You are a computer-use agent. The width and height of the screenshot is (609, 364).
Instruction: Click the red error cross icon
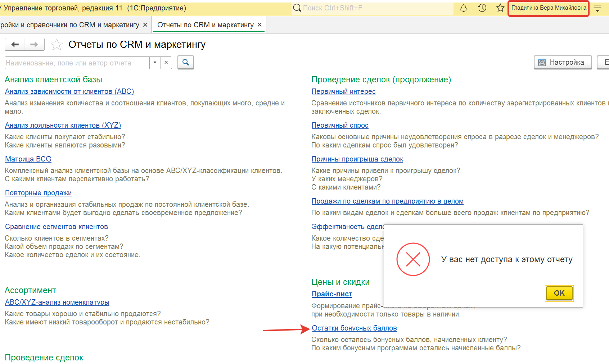pyautogui.click(x=413, y=259)
